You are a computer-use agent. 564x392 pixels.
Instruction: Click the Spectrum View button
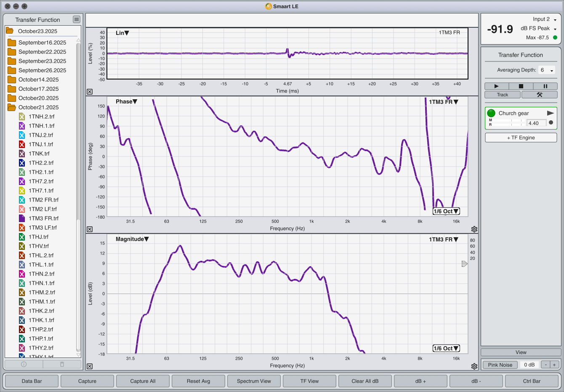coord(254,381)
